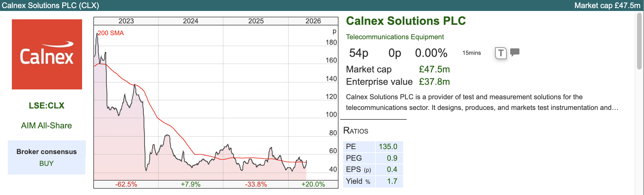Select the 2026 year column header

click(313, 21)
